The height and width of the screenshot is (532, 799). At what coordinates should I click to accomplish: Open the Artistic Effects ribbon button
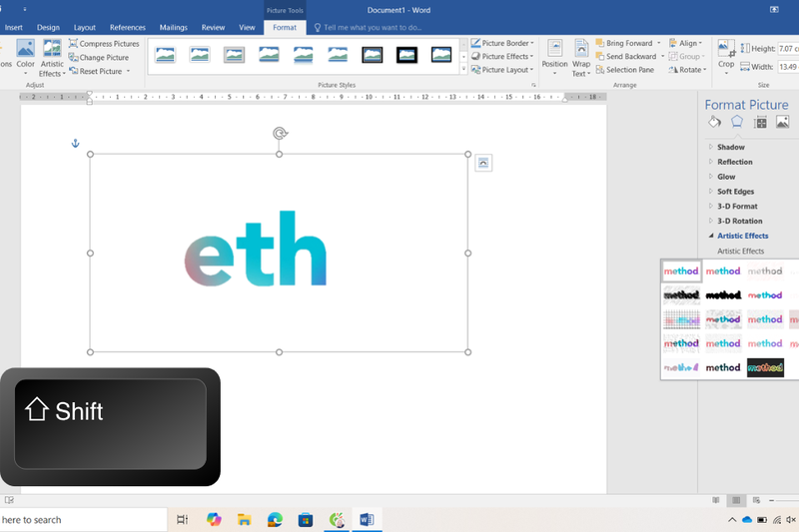[52, 58]
